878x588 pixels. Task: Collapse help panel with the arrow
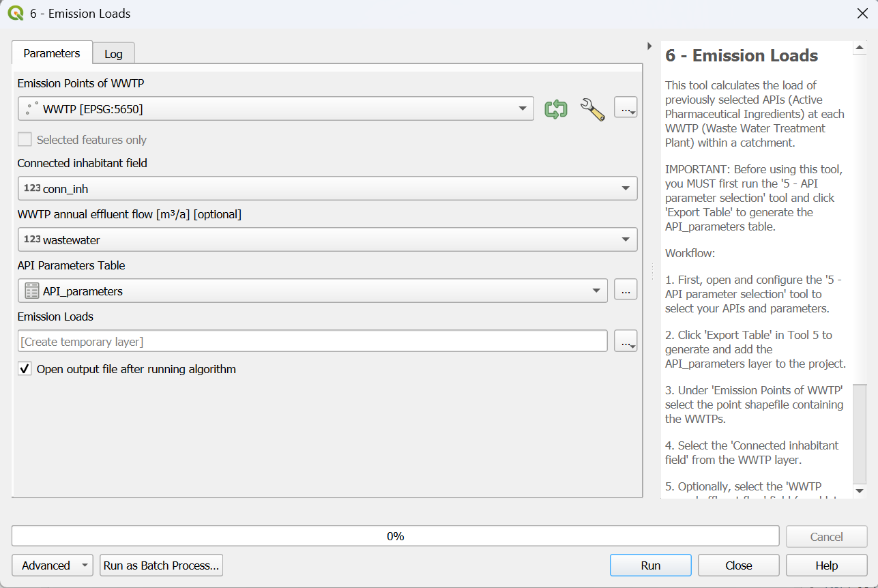(x=649, y=46)
